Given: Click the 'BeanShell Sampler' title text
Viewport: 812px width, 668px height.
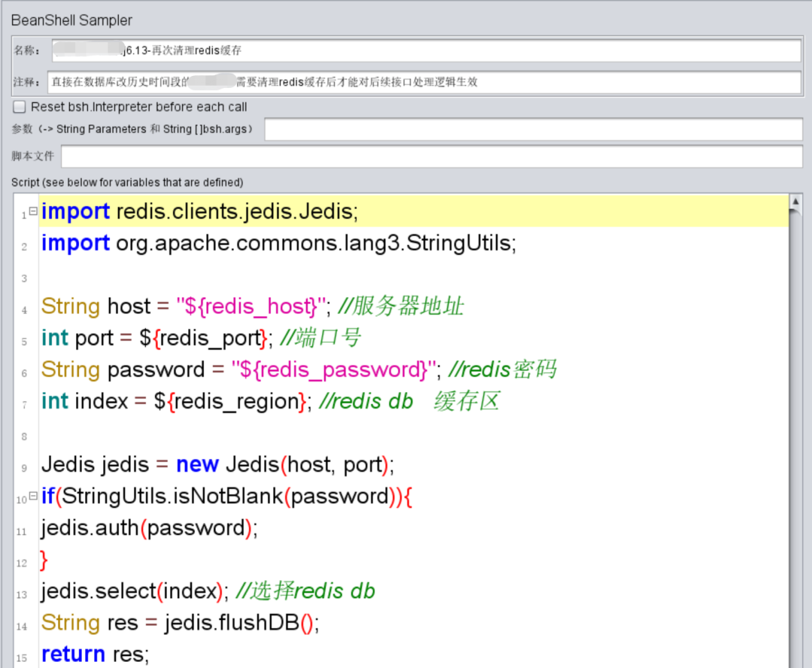Looking at the screenshot, I should coord(71,20).
